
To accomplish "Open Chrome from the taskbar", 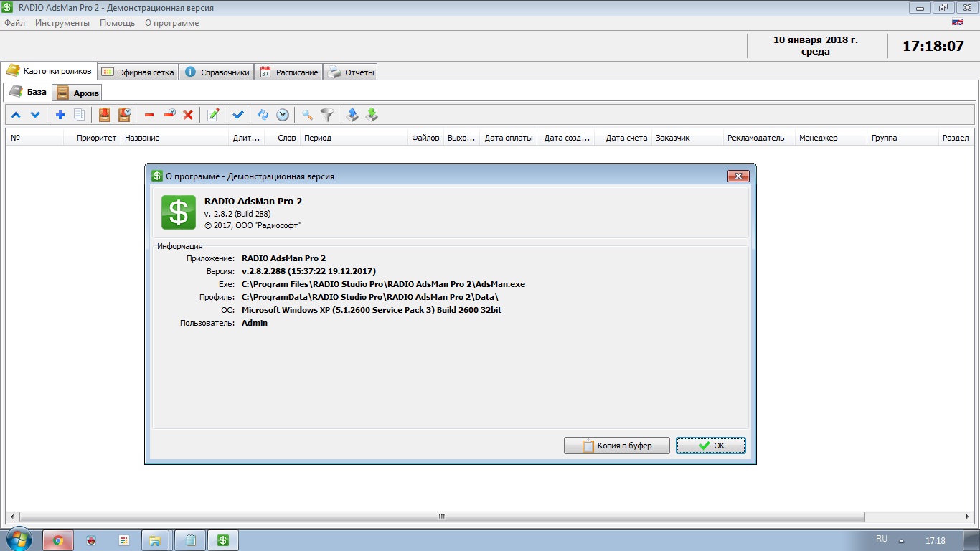I will pyautogui.click(x=58, y=540).
